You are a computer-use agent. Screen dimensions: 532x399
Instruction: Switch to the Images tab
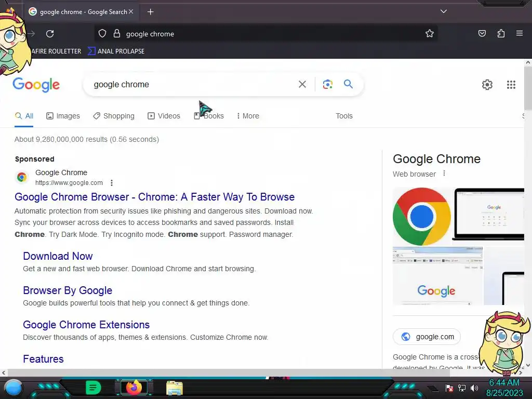click(63, 116)
